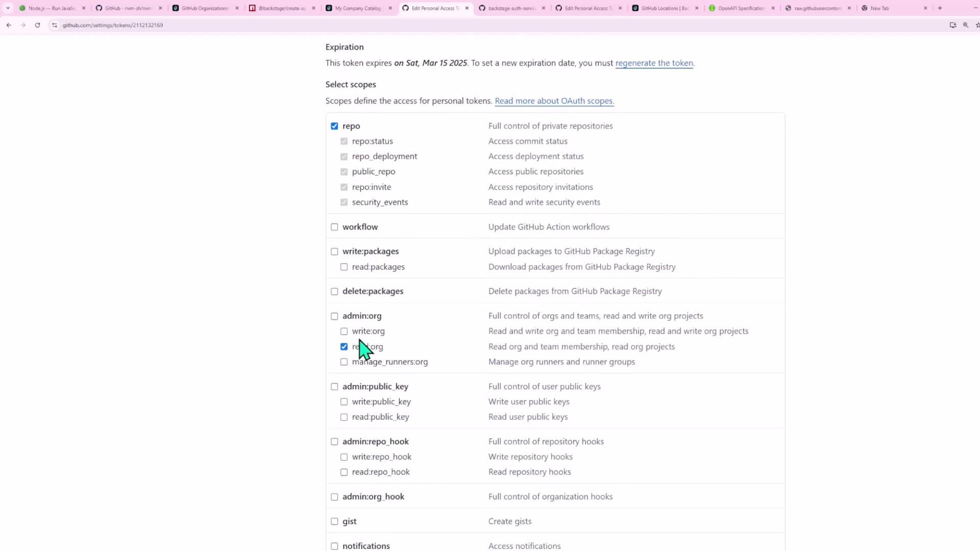Enable the read:packages scope checkbox
The image size is (980, 551).
344,267
